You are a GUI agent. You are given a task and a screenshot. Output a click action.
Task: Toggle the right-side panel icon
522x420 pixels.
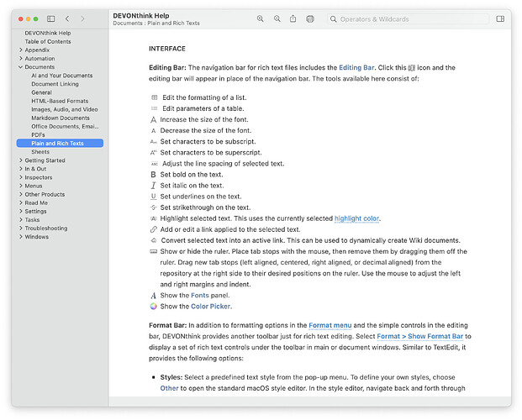coord(501,18)
